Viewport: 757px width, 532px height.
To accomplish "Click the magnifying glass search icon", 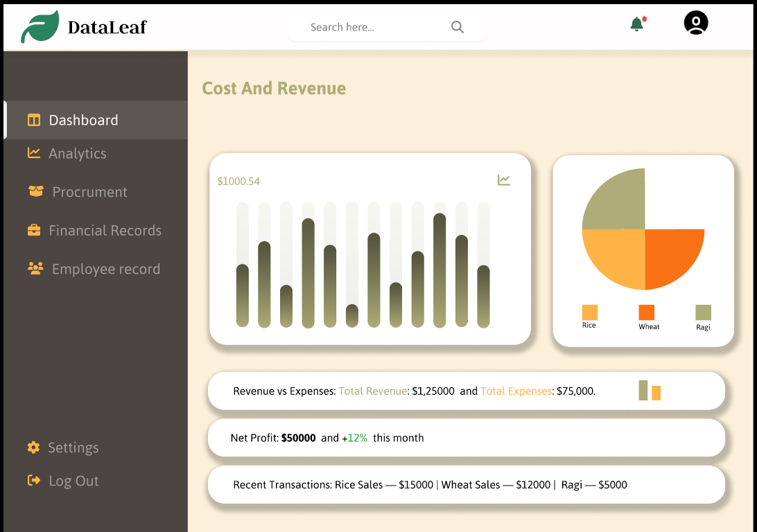I will 458,27.
